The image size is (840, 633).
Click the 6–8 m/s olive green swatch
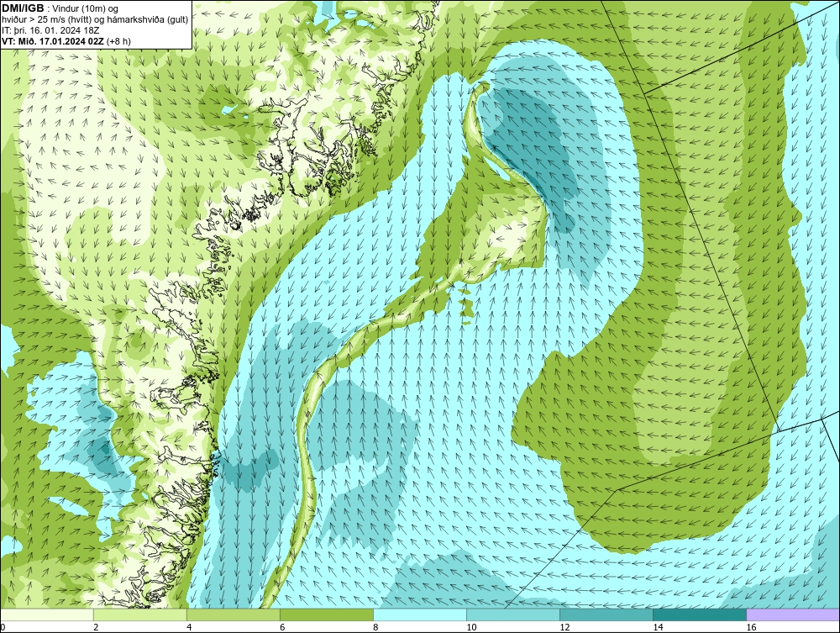tap(326, 615)
